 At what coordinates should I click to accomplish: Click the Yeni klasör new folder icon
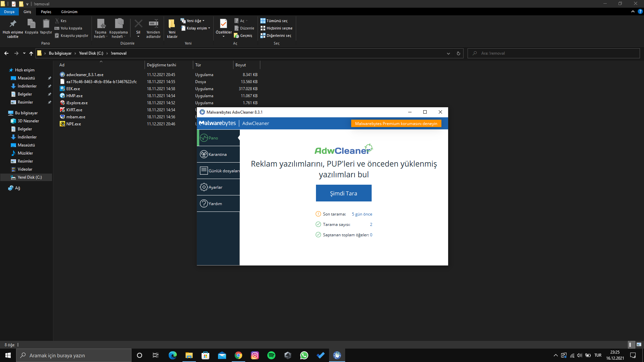tap(172, 24)
